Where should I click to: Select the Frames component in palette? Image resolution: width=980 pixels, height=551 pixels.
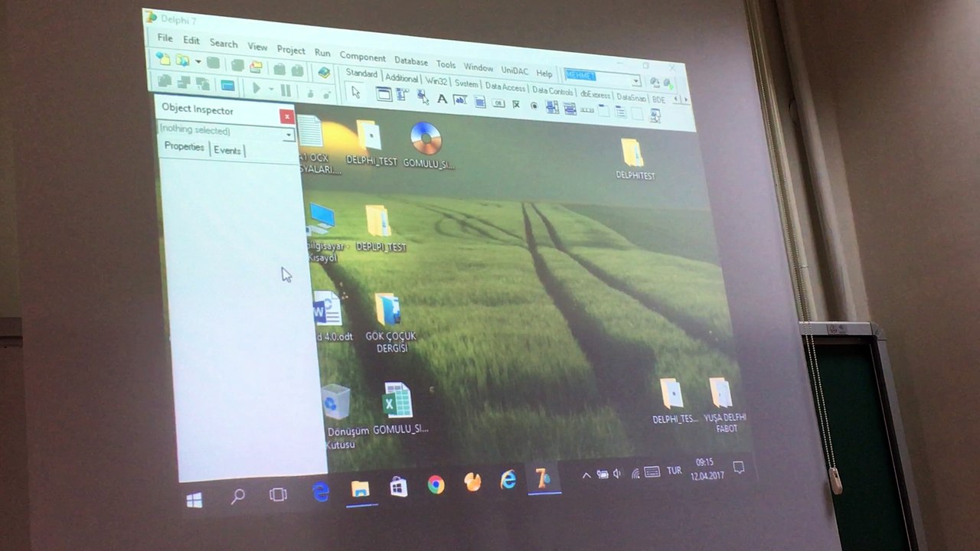(384, 95)
